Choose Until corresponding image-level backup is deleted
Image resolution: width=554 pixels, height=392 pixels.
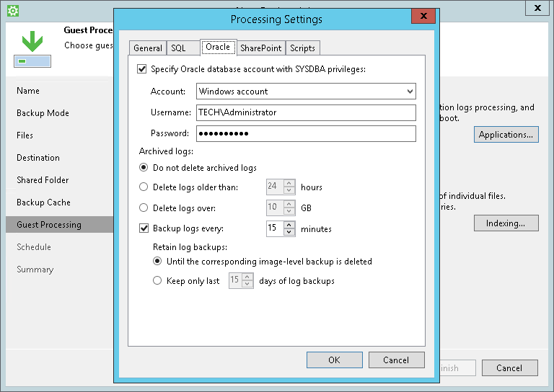tap(157, 261)
